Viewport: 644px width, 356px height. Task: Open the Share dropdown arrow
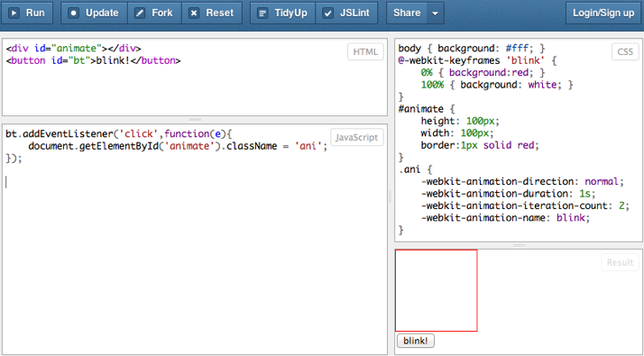pyautogui.click(x=436, y=14)
